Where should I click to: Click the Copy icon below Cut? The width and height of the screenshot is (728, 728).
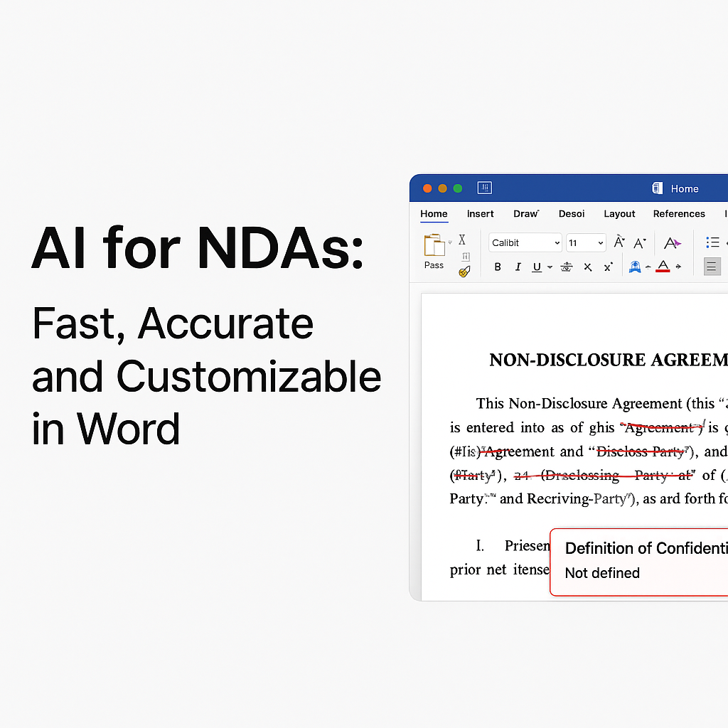(x=466, y=256)
